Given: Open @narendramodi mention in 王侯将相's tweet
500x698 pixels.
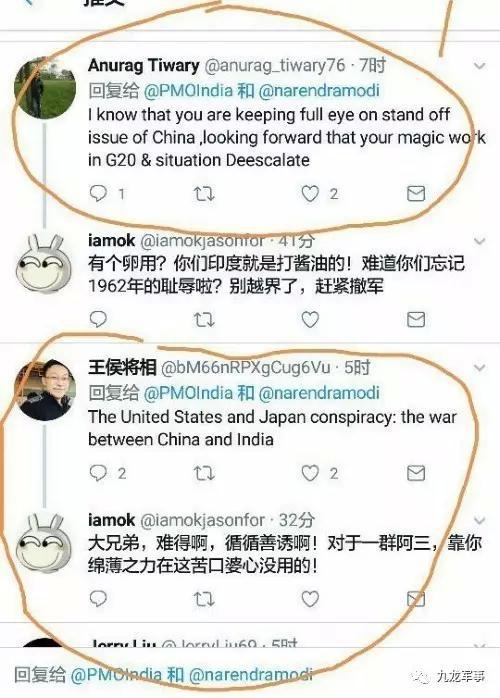Looking at the screenshot, I should (x=319, y=393).
